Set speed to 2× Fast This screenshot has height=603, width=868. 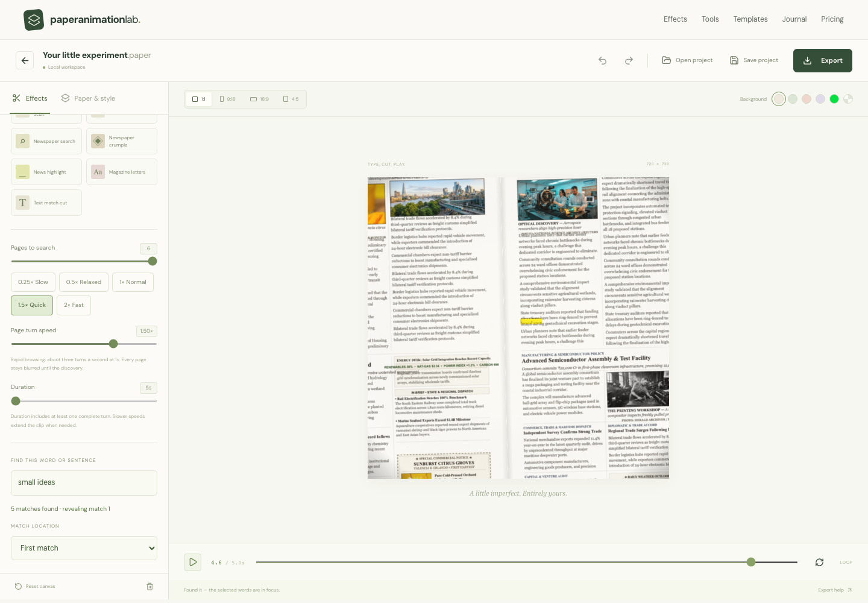click(x=74, y=305)
